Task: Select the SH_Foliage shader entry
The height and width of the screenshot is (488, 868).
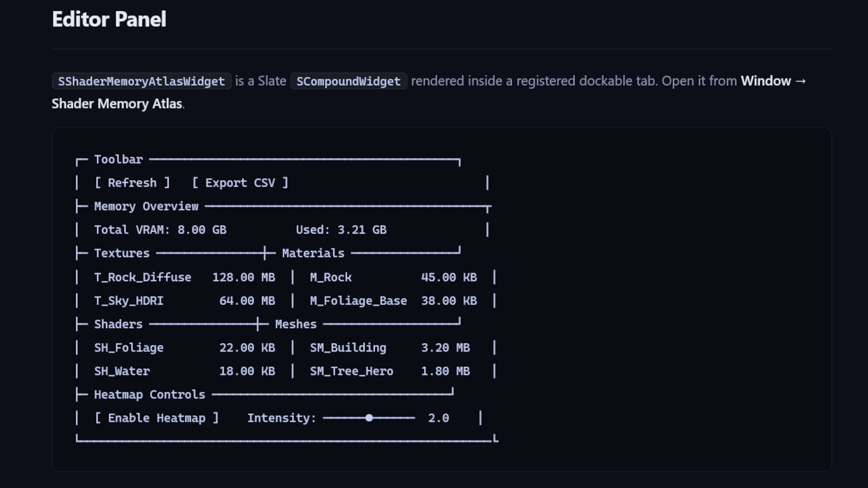Action: coord(184,348)
